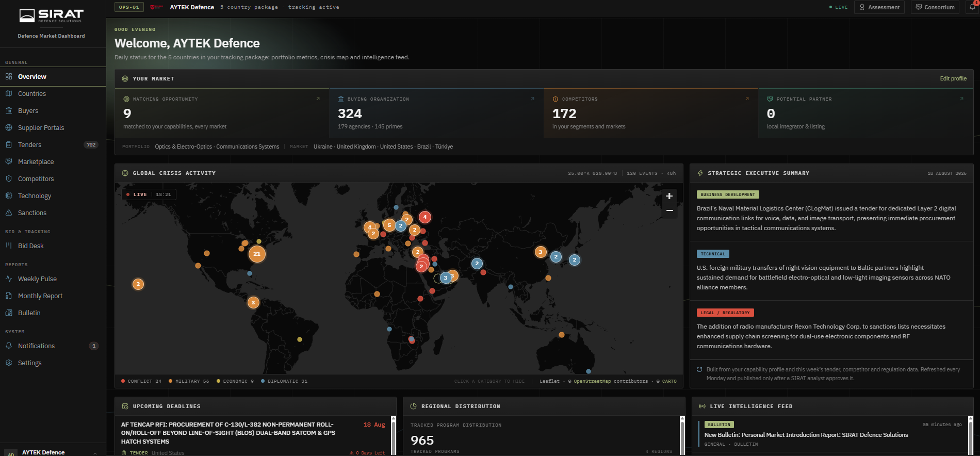Select the Legal / Regulatory tag
The image size is (980, 456).
point(725,313)
